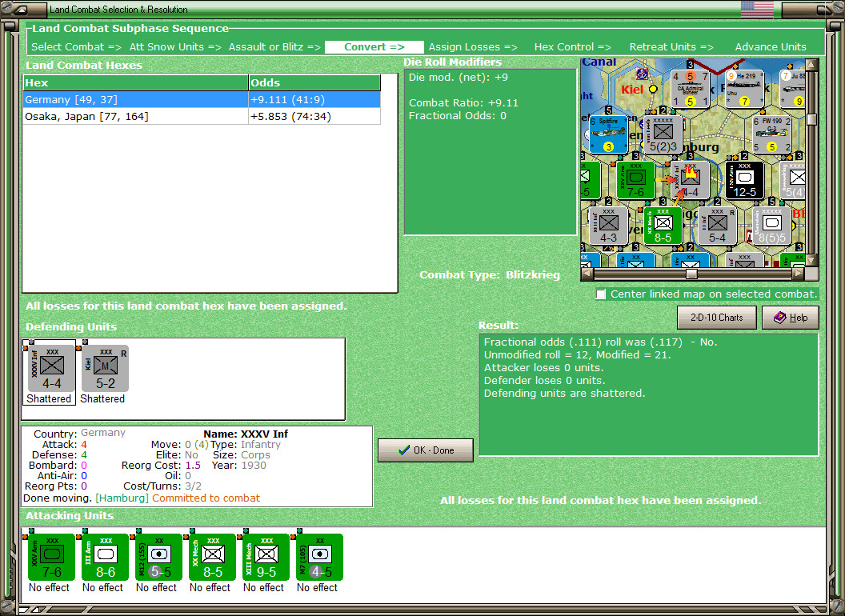Select the M12 (155) 5-5 artillery unit
Screen dimensions: 845x616
coord(158,558)
